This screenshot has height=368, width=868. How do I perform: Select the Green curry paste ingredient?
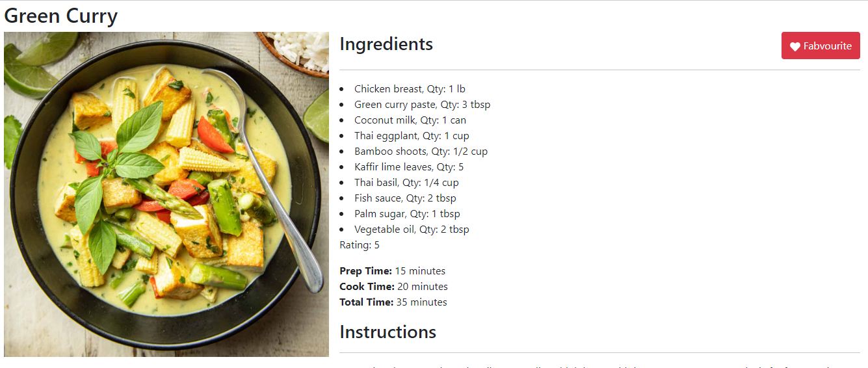tap(422, 105)
